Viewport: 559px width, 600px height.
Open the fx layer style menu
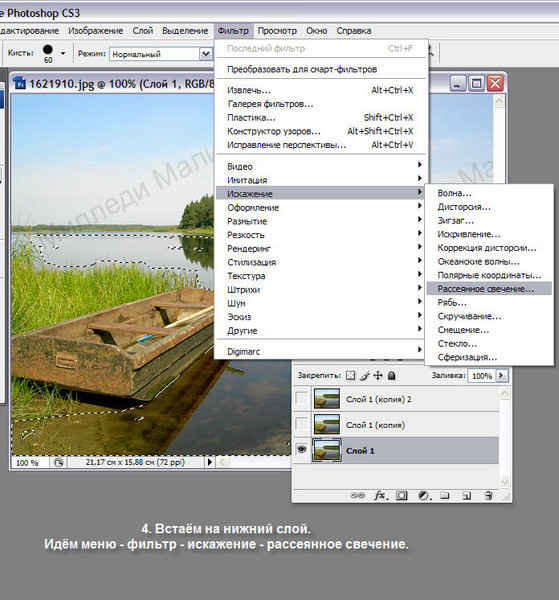[x=381, y=496]
